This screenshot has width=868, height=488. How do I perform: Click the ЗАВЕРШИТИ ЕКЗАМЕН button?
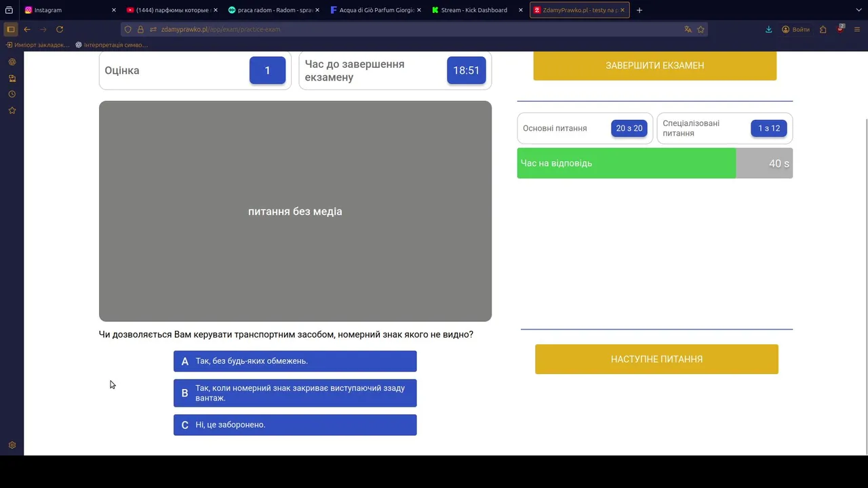point(654,66)
